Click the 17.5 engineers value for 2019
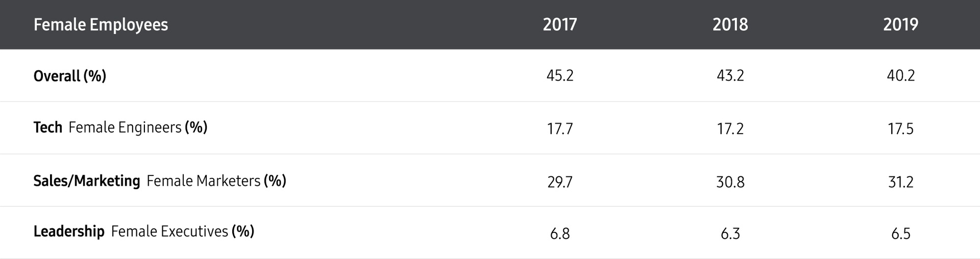 pyautogui.click(x=901, y=128)
